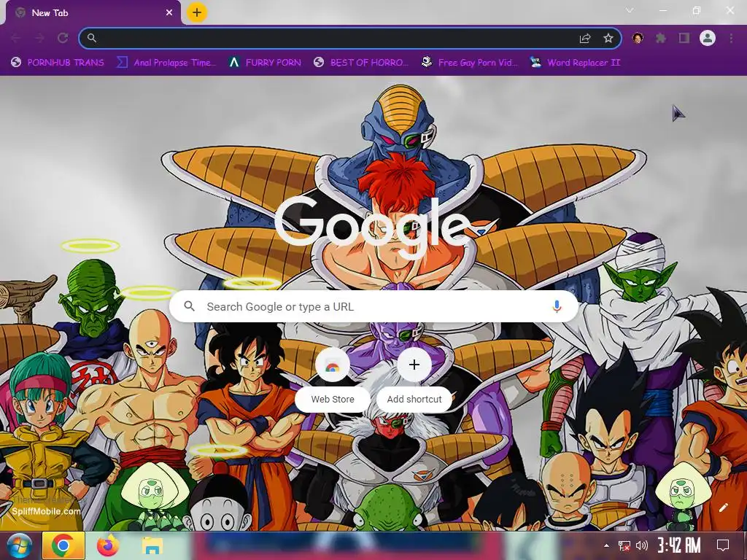Viewport: 747px width, 560px height.
Task: Open the tab search chevron
Action: (x=630, y=10)
